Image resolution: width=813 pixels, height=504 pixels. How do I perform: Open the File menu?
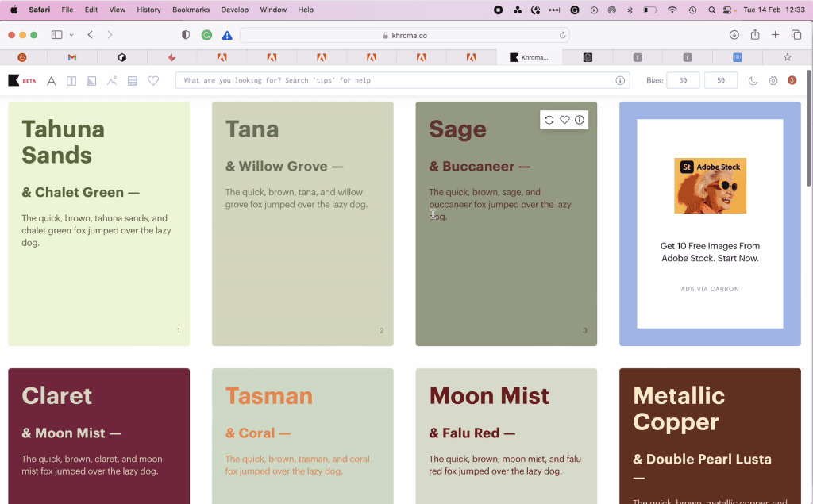tap(67, 10)
